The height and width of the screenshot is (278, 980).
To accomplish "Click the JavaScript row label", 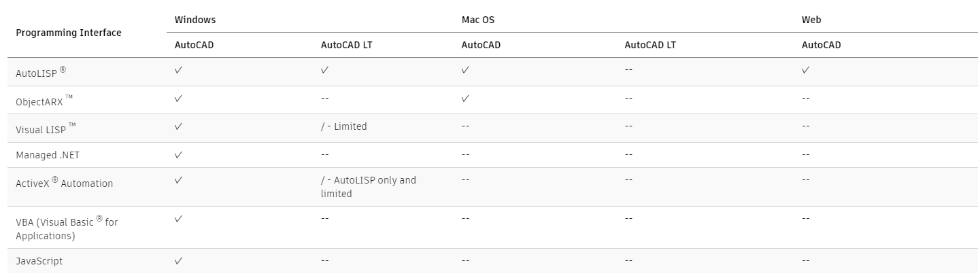I will coord(39,261).
